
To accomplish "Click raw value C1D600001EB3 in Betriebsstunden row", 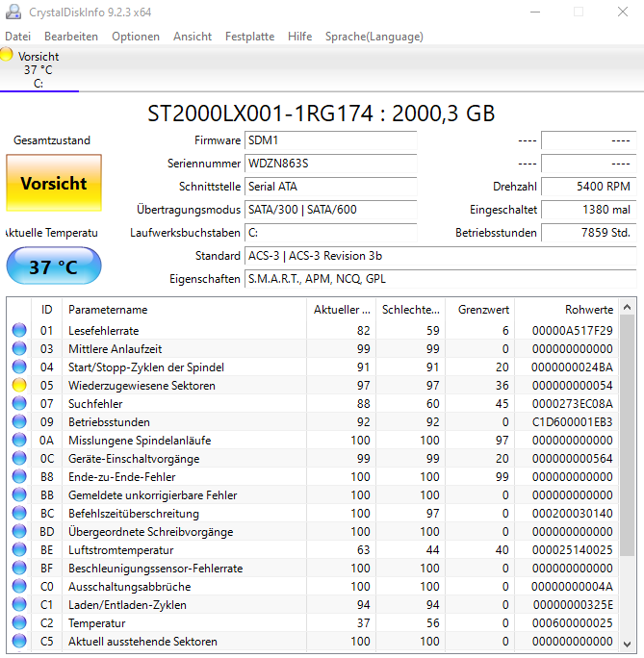I will (573, 422).
